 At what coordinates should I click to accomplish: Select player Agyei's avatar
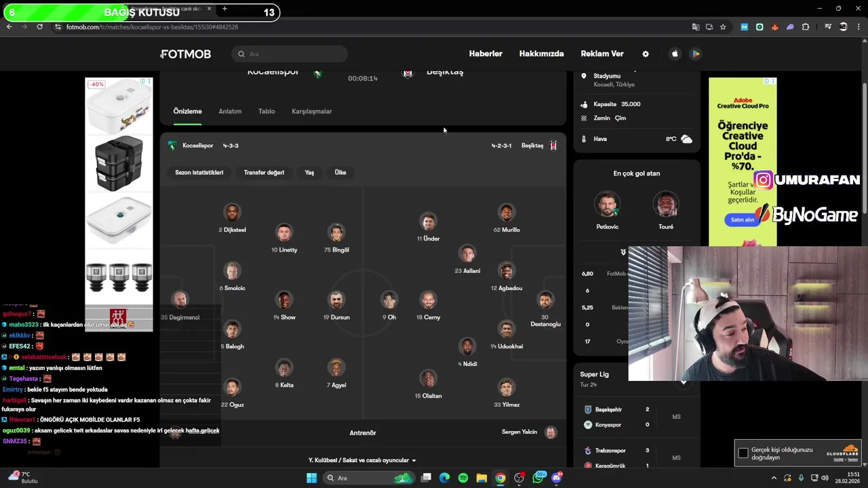point(336,368)
